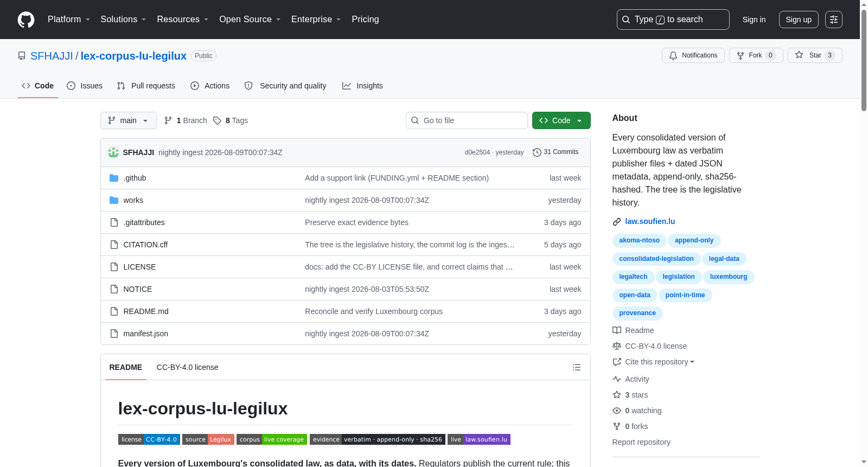Click the Readme book icon

pyautogui.click(x=617, y=330)
